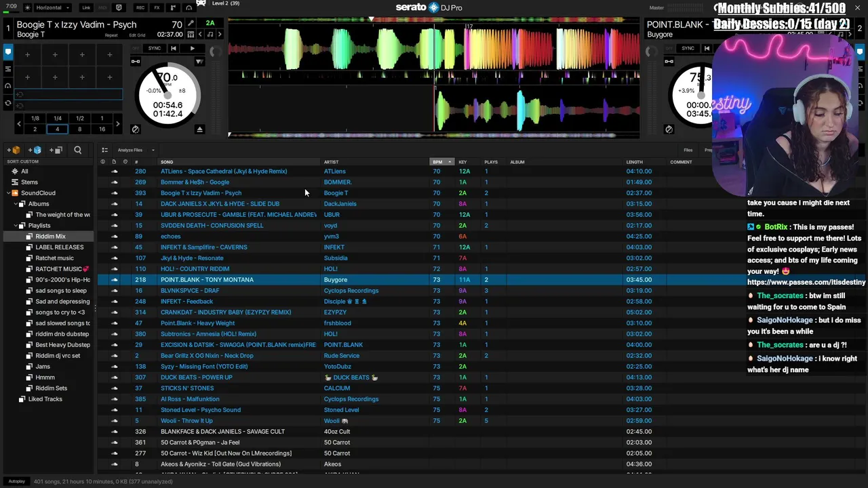Show shorter loop sizes left arrow
This screenshot has width=868, height=488.
(19, 124)
